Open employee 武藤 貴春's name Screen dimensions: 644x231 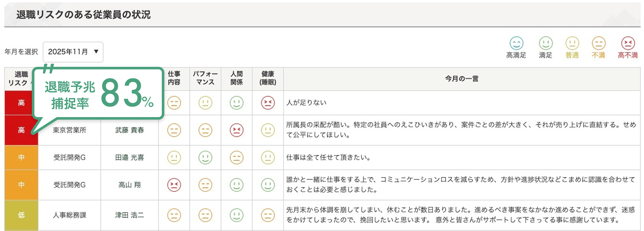[x=130, y=130]
